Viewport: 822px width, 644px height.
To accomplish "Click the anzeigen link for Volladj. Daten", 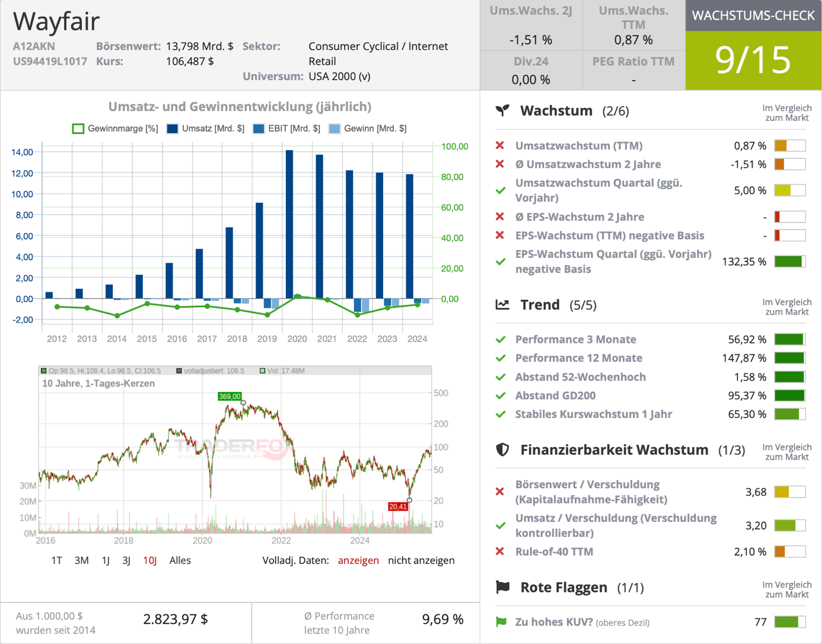I will point(358,560).
